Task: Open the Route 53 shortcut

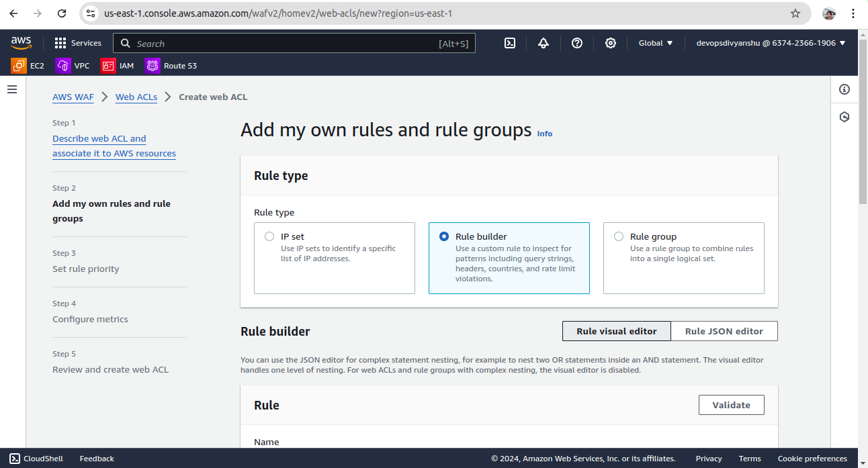Action: 171,66
